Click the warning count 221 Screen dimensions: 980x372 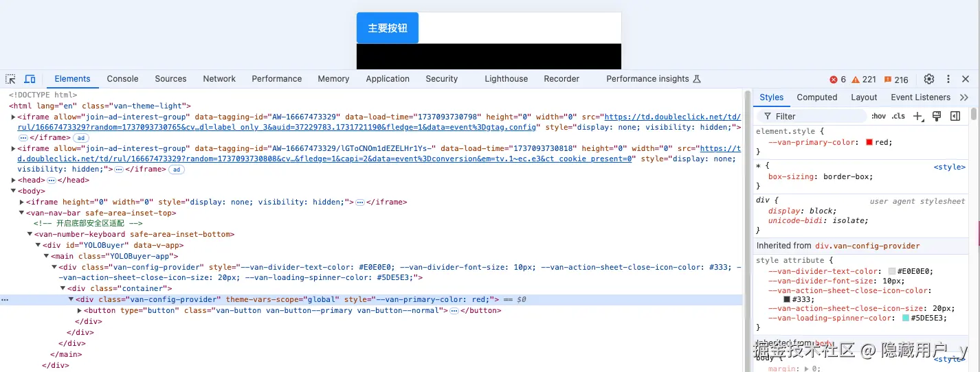(x=864, y=79)
